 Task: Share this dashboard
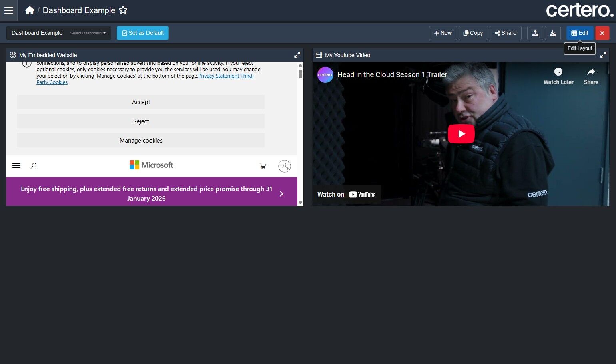(x=506, y=33)
